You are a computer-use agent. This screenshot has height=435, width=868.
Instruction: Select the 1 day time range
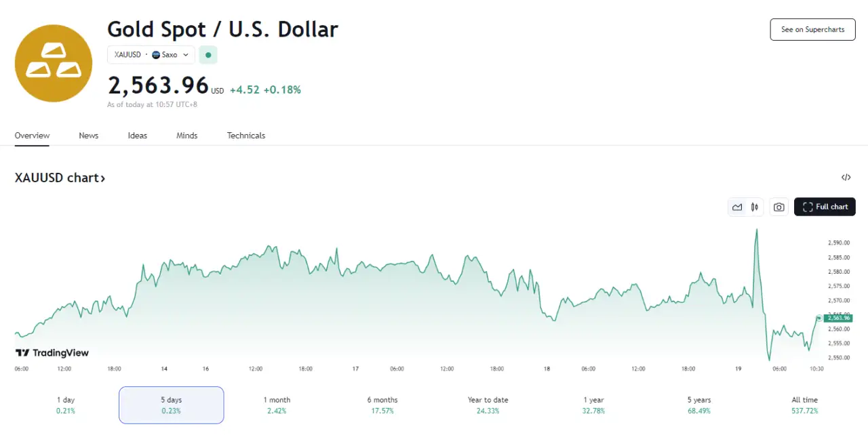pos(66,405)
